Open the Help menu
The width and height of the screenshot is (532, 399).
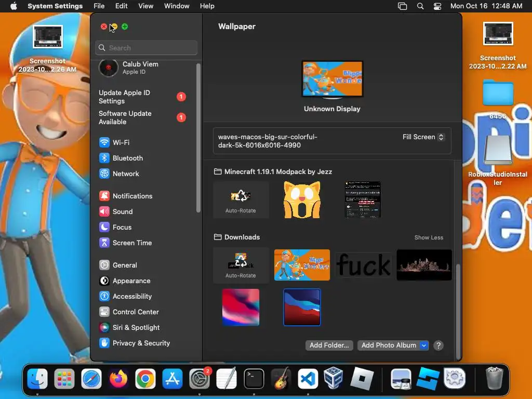[x=207, y=6]
